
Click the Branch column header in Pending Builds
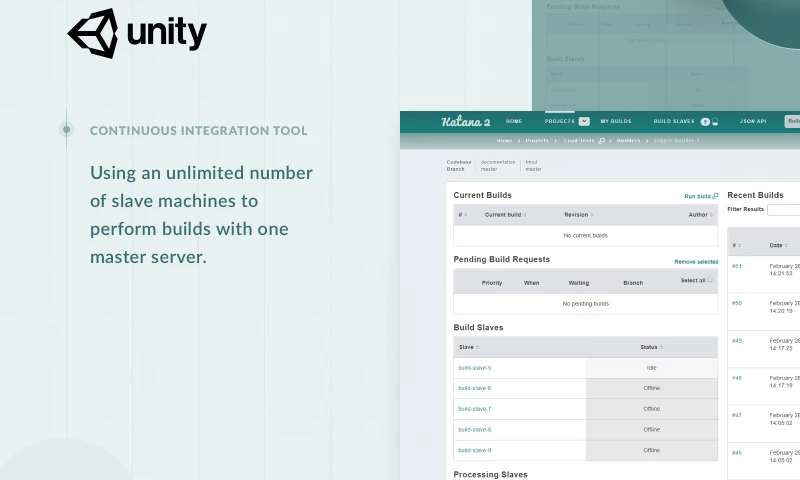(x=633, y=283)
